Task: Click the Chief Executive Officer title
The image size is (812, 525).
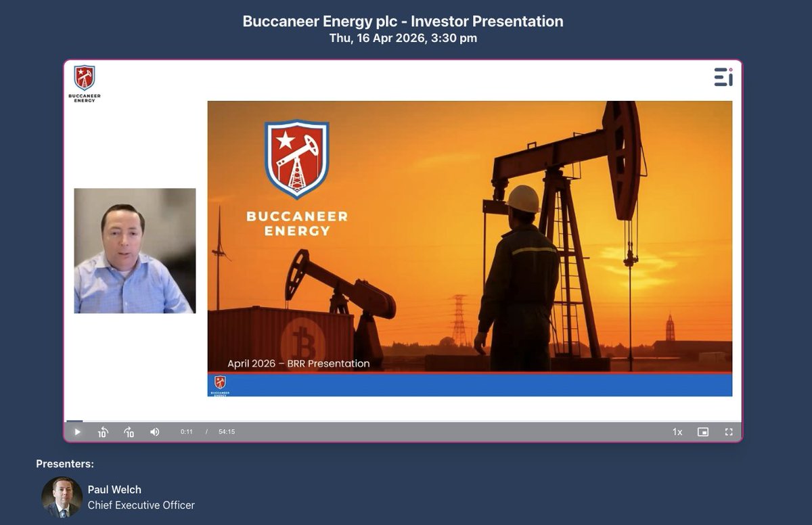Action: click(141, 505)
